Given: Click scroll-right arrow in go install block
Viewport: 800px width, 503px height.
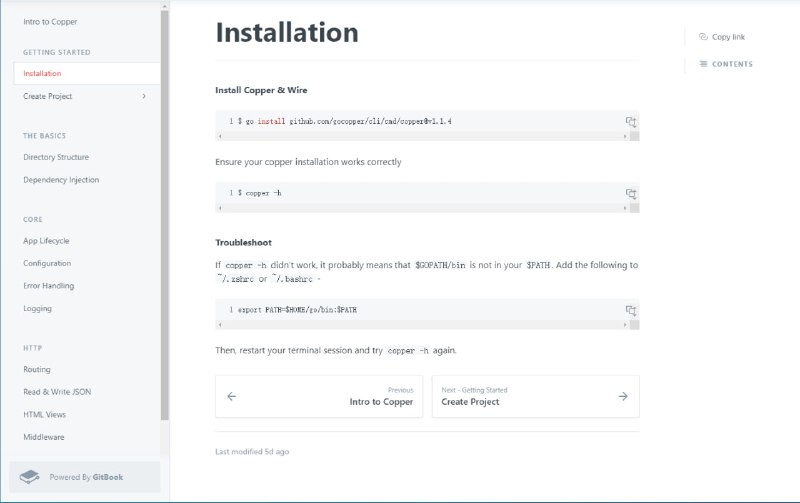Looking at the screenshot, I should 624,136.
